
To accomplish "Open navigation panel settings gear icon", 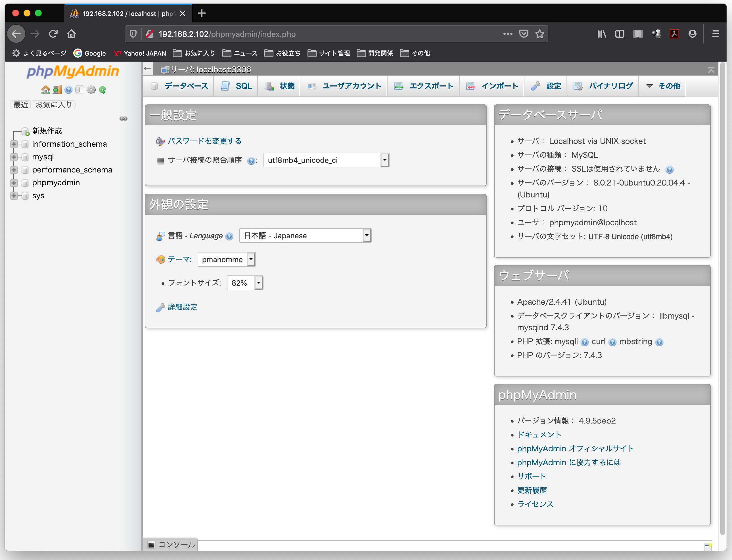I will point(91,90).
